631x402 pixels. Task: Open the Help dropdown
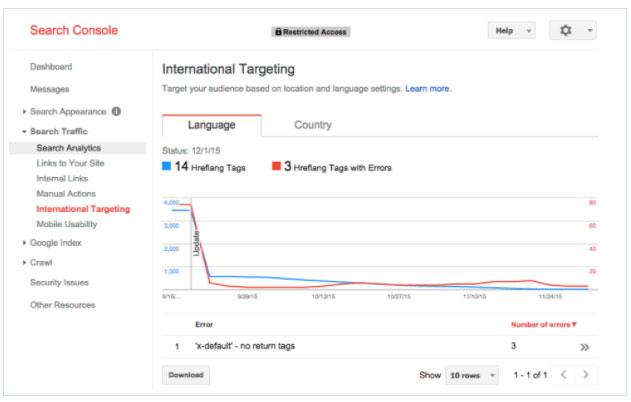pos(511,31)
